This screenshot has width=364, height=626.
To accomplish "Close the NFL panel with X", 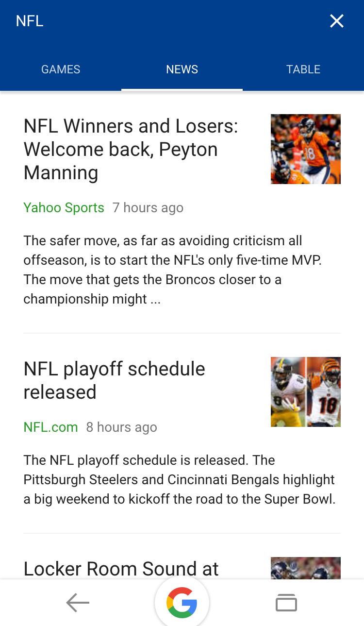I will (x=336, y=21).
